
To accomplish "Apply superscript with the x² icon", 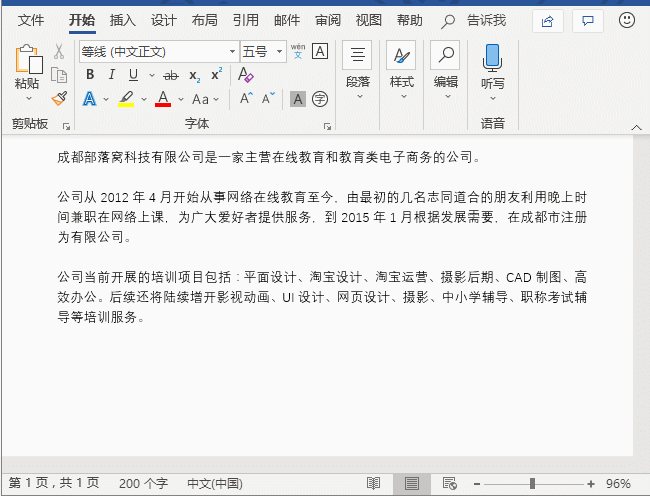I will click(x=216, y=75).
